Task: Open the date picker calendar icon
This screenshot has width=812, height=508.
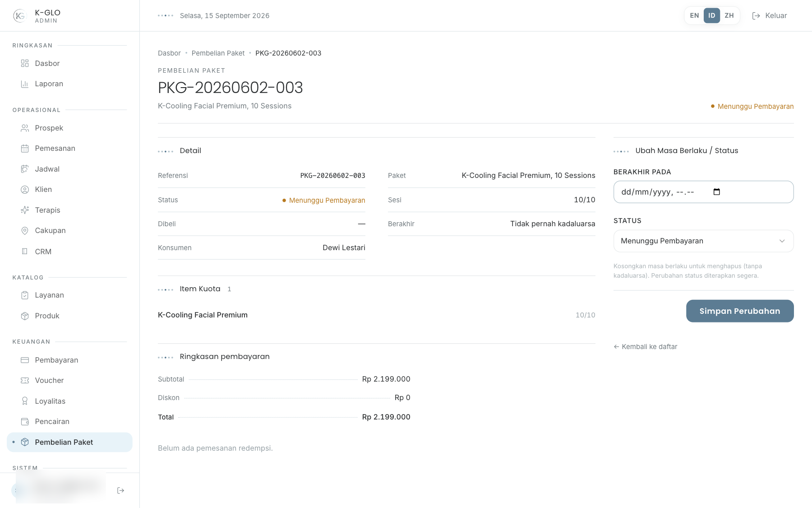Action: click(x=716, y=192)
